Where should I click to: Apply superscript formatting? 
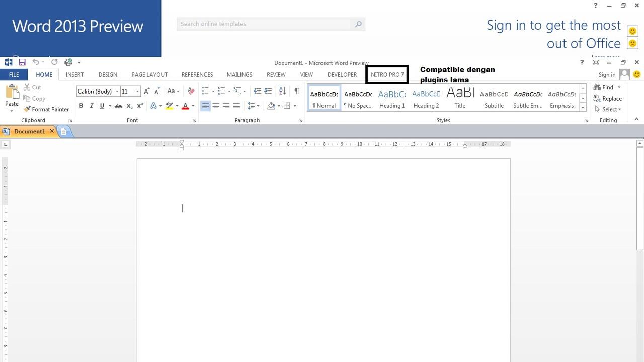coord(140,106)
